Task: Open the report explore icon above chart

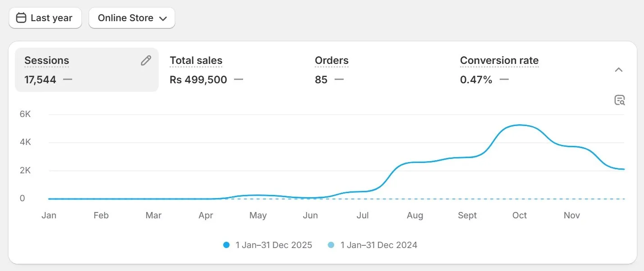Action: [620, 100]
